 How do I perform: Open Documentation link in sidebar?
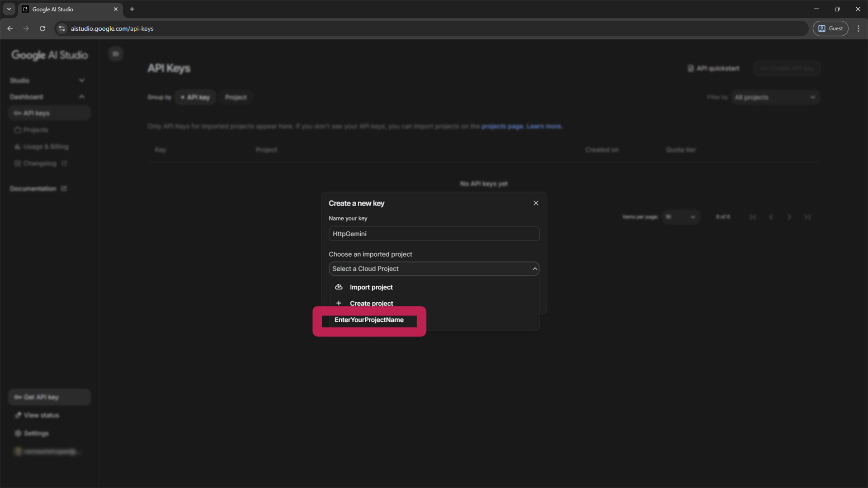coord(38,188)
